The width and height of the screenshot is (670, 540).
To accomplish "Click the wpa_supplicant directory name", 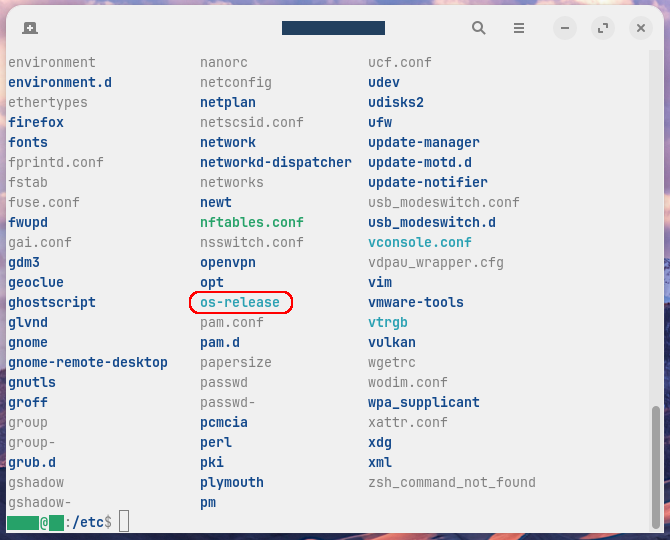I will coord(423,402).
